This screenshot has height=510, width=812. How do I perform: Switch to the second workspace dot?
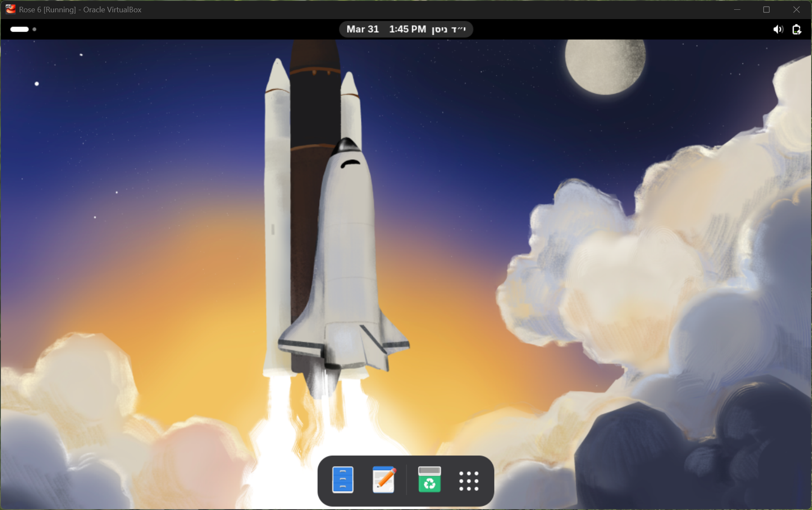pyautogui.click(x=35, y=29)
